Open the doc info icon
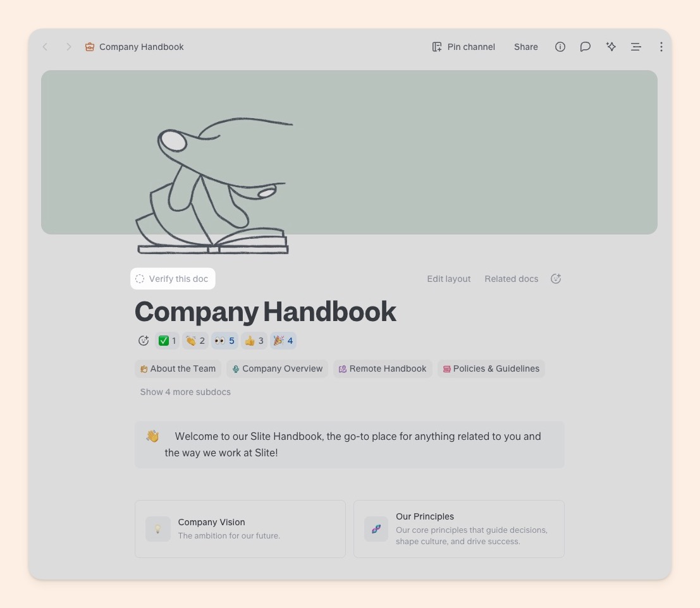 click(x=560, y=47)
